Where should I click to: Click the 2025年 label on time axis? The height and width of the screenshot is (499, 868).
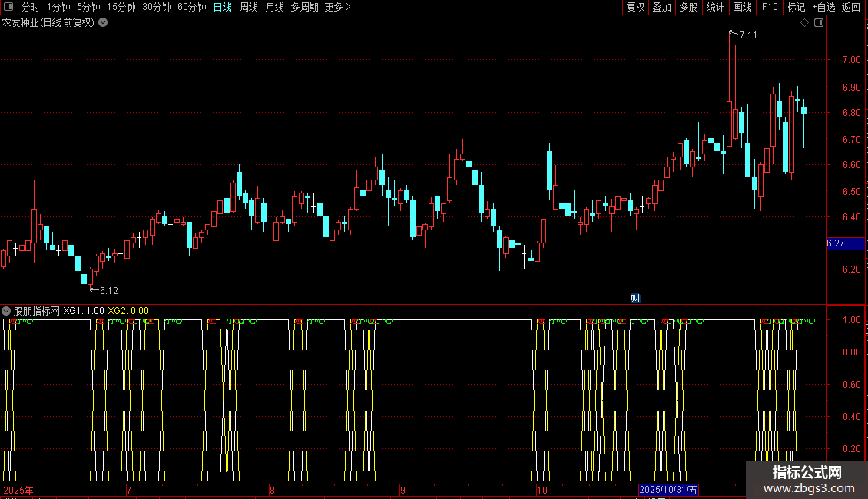[x=18, y=490]
